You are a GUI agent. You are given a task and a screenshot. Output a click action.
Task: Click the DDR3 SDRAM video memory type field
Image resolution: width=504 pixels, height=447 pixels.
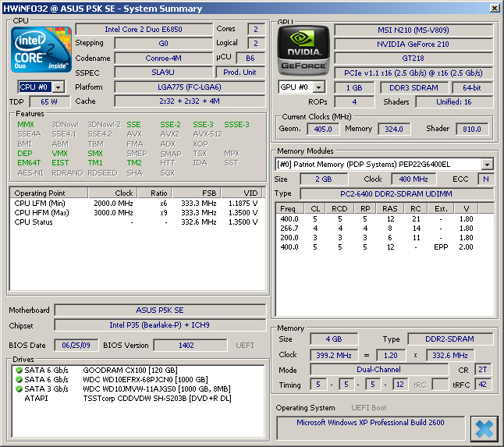414,87
